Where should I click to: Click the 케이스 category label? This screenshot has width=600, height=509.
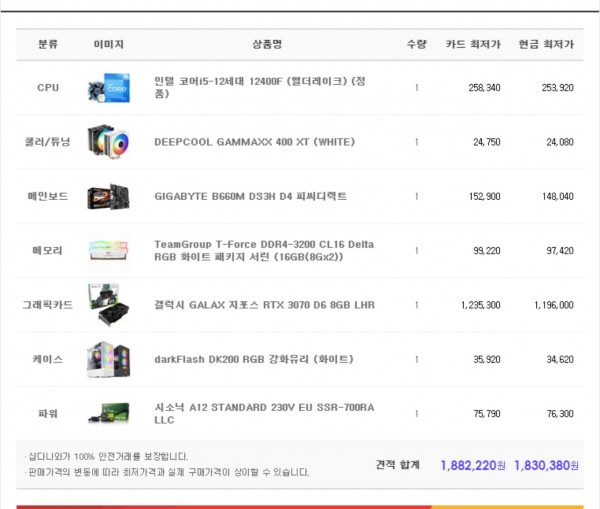48,359
